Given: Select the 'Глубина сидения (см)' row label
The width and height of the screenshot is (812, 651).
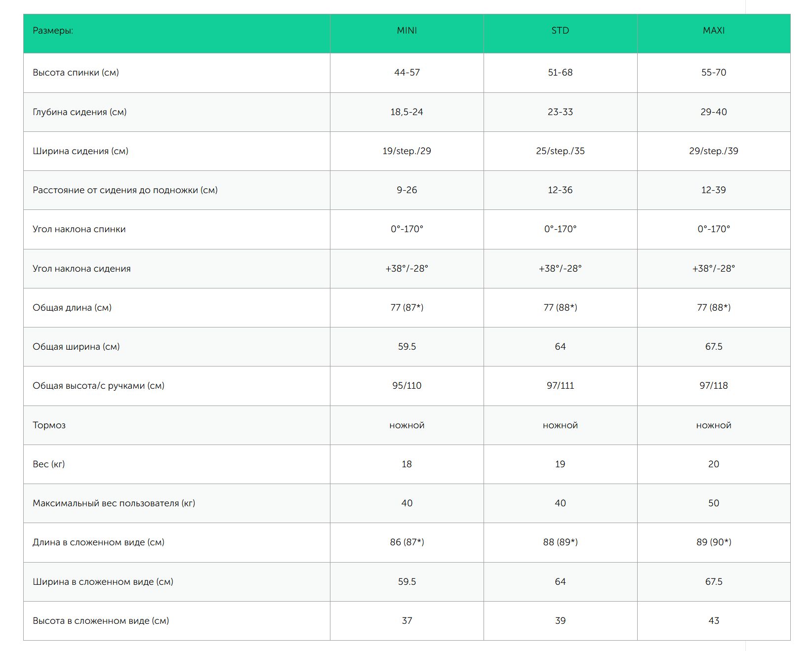Looking at the screenshot, I should pyautogui.click(x=80, y=112).
